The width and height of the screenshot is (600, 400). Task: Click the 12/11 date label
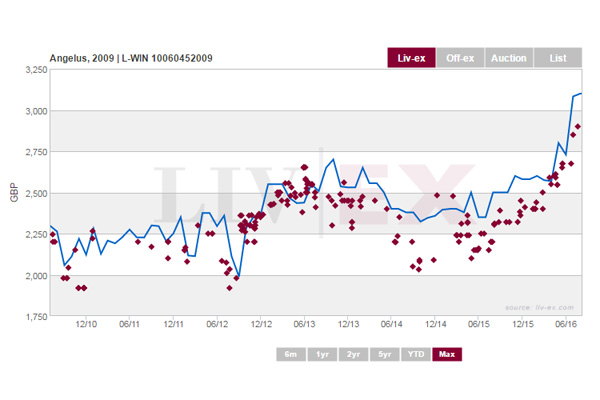click(173, 324)
